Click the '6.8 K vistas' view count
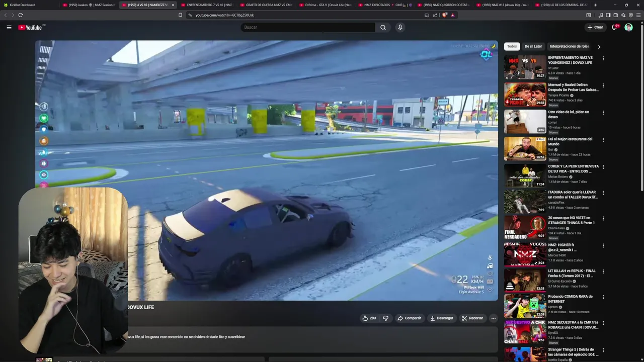The height and width of the screenshot is (362, 644). point(556,73)
